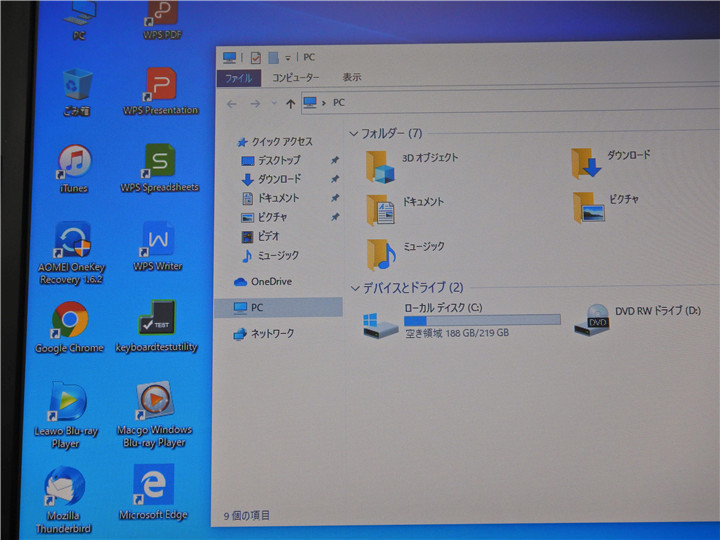This screenshot has width=720, height=540.
Task: Click the pin icon next to デスクトップ
Action: tap(335, 160)
